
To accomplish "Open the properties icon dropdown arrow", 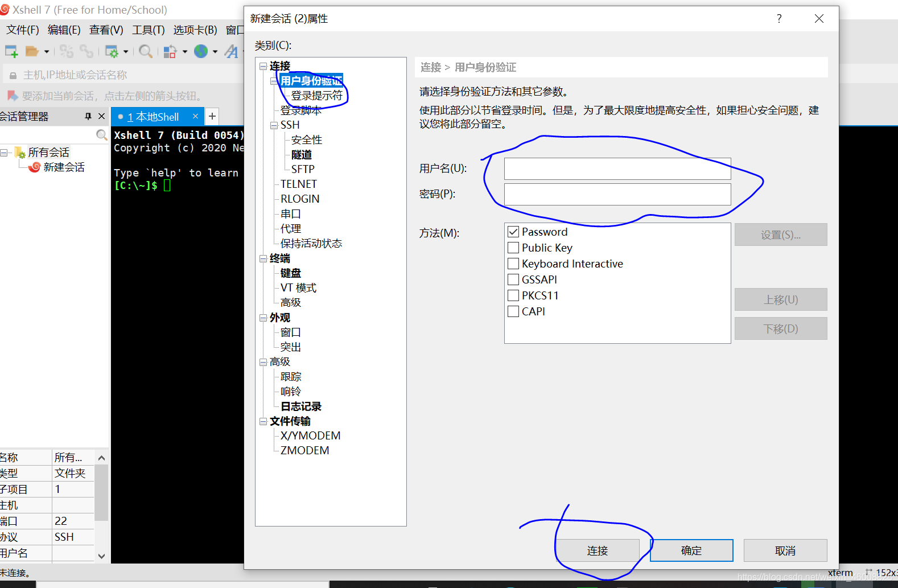I will tap(126, 52).
